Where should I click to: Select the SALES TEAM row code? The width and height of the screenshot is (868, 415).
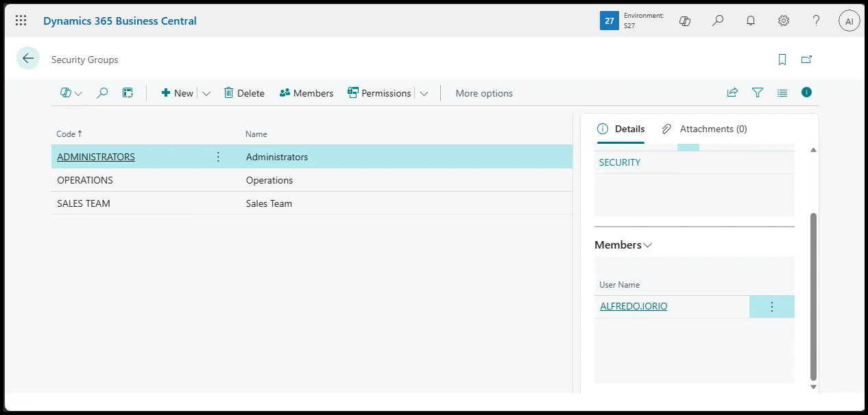pos(84,203)
